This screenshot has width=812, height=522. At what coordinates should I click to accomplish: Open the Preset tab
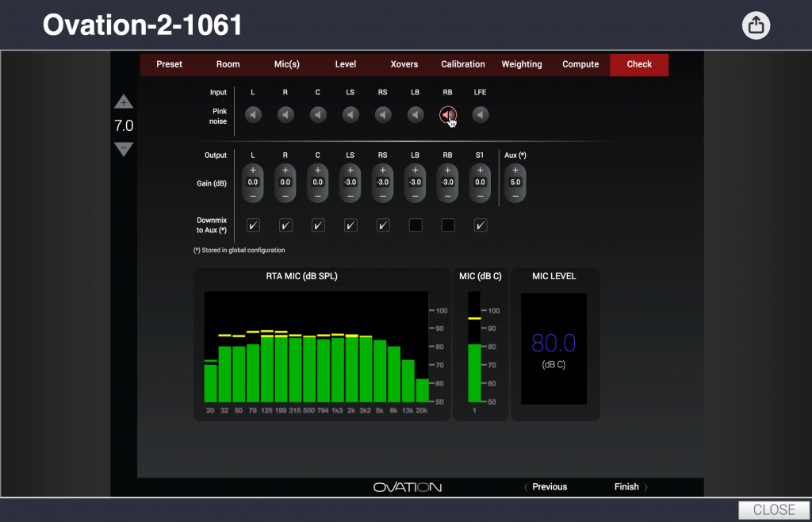170,64
